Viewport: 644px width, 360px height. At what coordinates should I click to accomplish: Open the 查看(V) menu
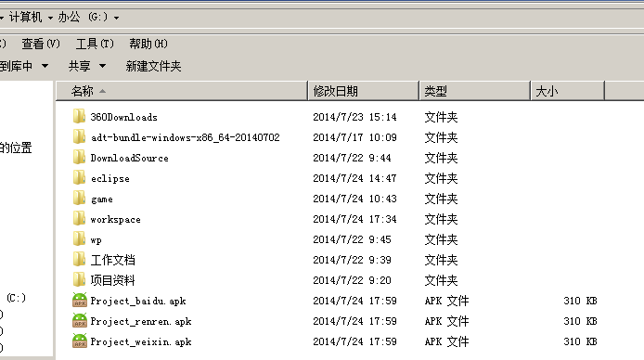click(x=41, y=44)
